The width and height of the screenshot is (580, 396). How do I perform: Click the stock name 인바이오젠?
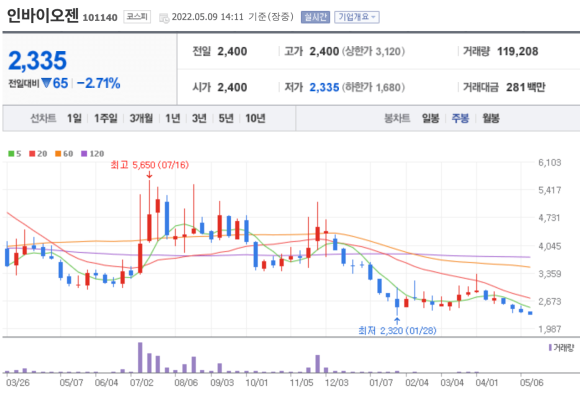click(43, 16)
